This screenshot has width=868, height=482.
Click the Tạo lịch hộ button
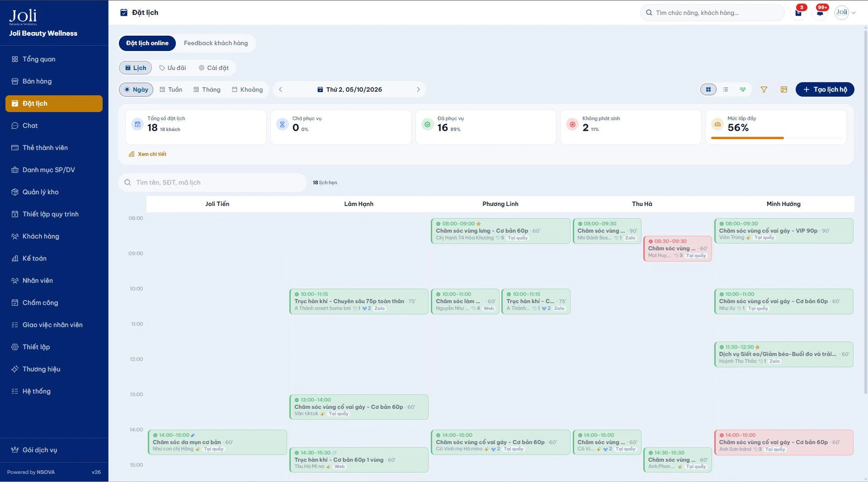click(x=825, y=89)
